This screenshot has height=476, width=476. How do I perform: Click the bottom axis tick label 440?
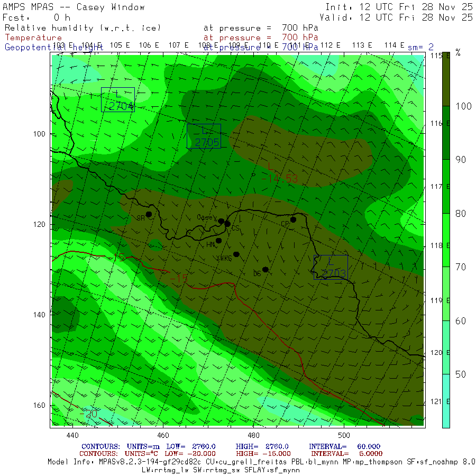[x=72, y=435]
